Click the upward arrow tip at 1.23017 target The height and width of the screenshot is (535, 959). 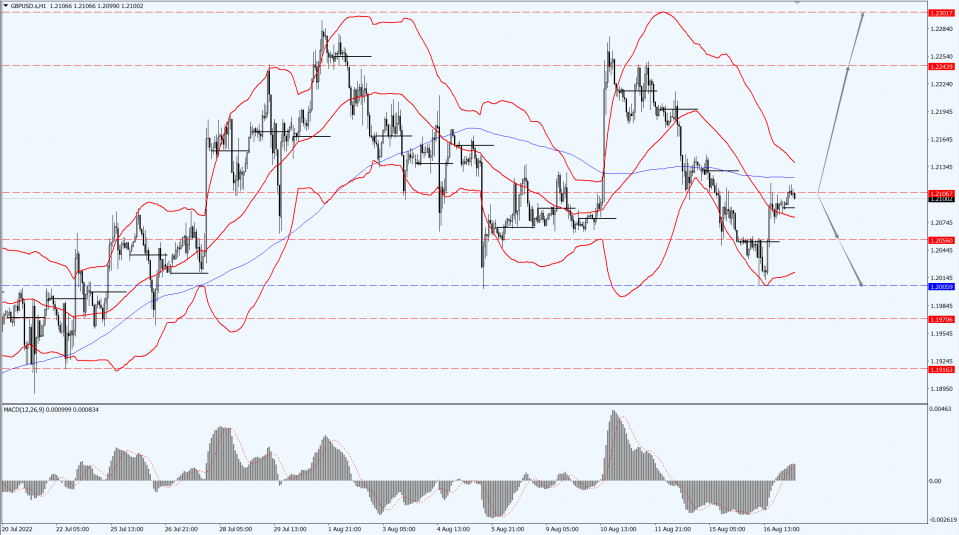point(862,14)
